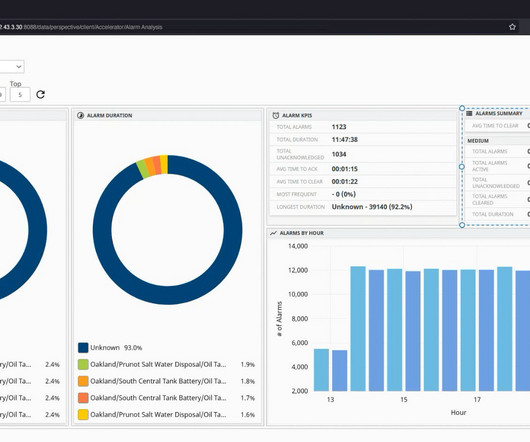This screenshot has height=442, width=530.
Task: Bookmark this page with the star icon
Action: click(x=512, y=27)
